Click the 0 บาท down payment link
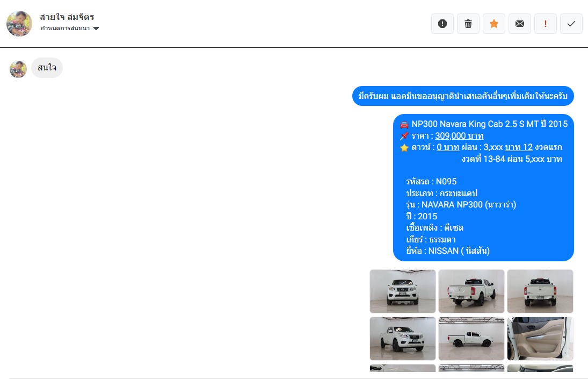The width and height of the screenshot is (588, 379). tap(448, 147)
